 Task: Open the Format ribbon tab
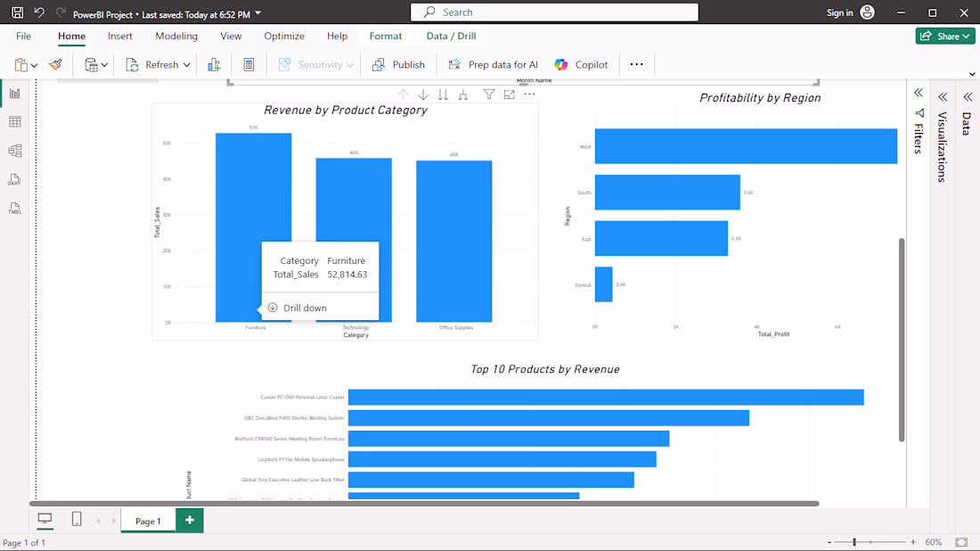click(386, 37)
